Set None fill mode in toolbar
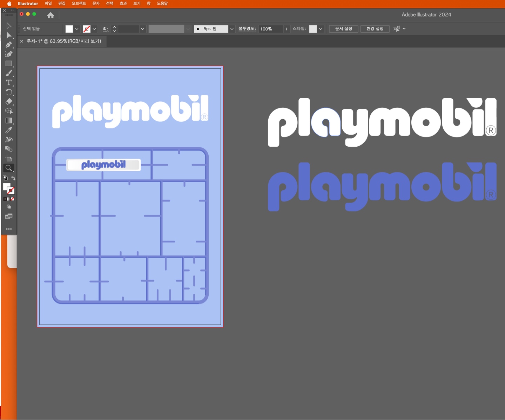 click(x=13, y=199)
